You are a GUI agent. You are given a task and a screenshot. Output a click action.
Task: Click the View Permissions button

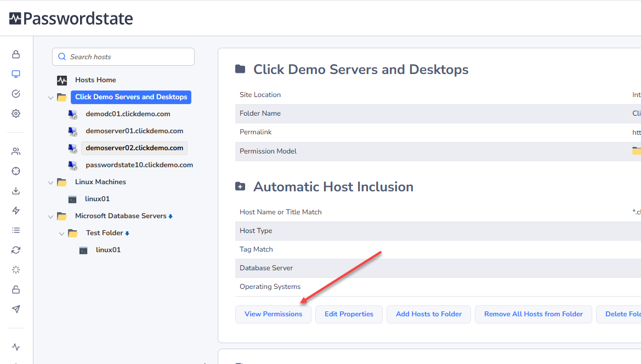pyautogui.click(x=273, y=314)
